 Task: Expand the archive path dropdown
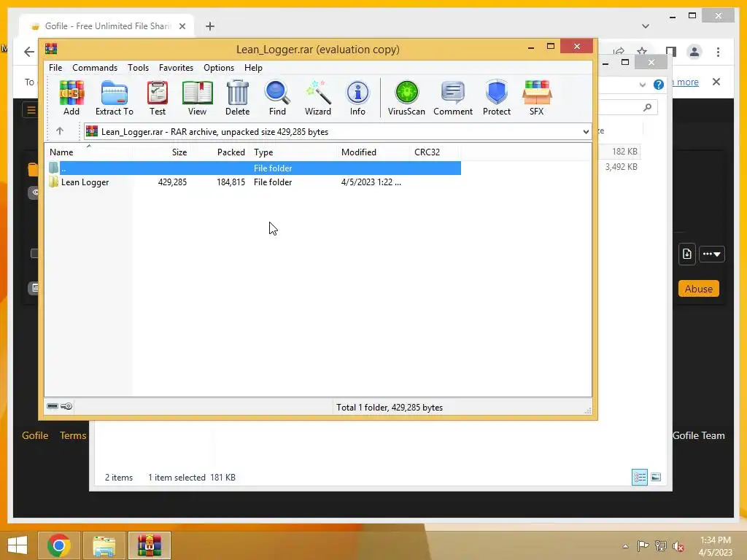click(x=586, y=132)
